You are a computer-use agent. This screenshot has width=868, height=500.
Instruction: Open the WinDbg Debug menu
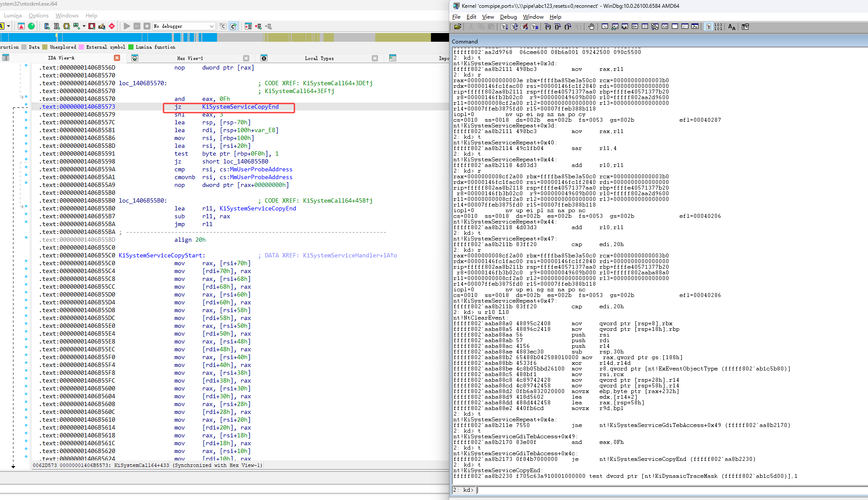(x=508, y=17)
